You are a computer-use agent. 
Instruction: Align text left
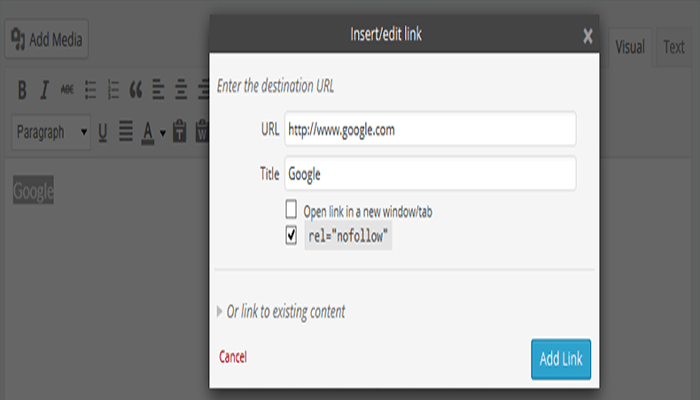tap(159, 90)
